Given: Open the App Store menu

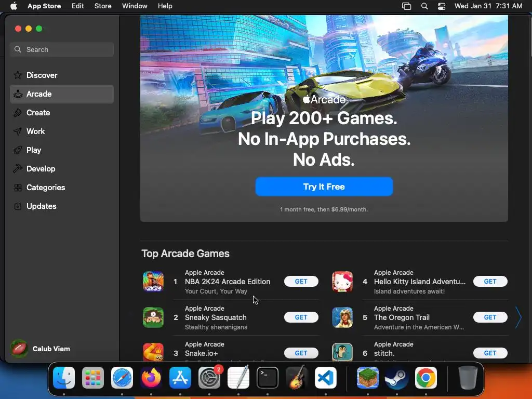Looking at the screenshot, I should click(x=44, y=6).
